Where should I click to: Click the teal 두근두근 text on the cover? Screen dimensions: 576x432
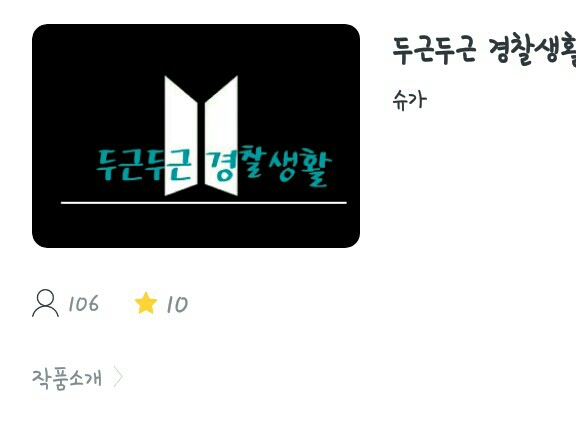(144, 165)
